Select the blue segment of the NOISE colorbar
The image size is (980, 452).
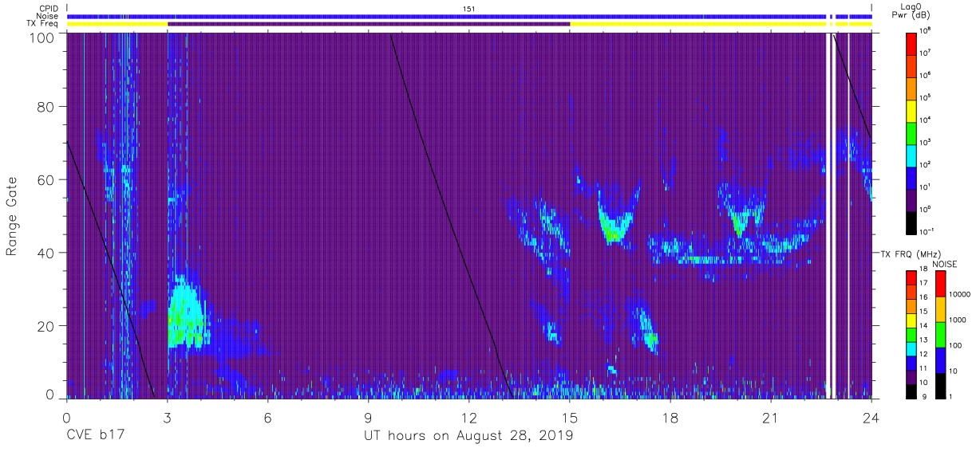(939, 360)
